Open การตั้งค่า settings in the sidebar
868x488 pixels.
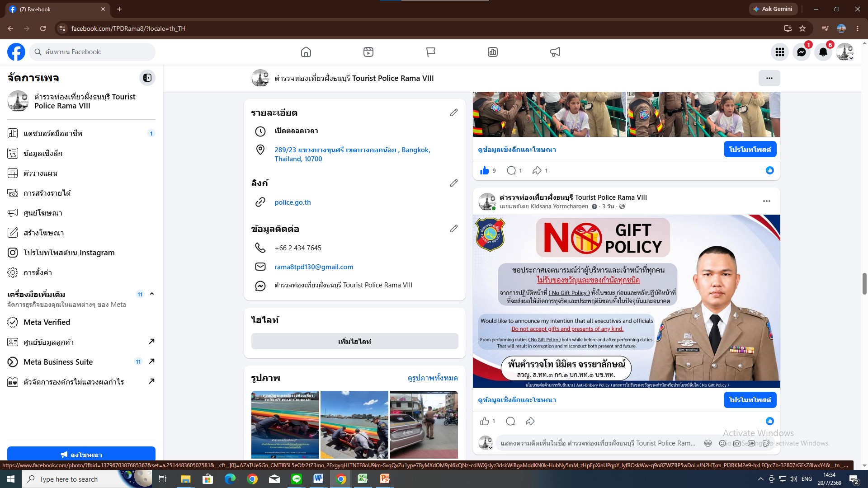pos(81,272)
